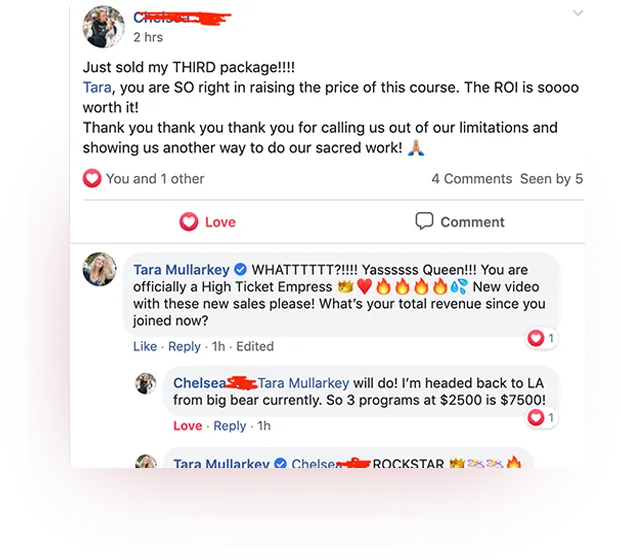The image size is (621, 560).
Task: Like Tara's 'High Ticket Empress' comment
Action: pos(145,346)
